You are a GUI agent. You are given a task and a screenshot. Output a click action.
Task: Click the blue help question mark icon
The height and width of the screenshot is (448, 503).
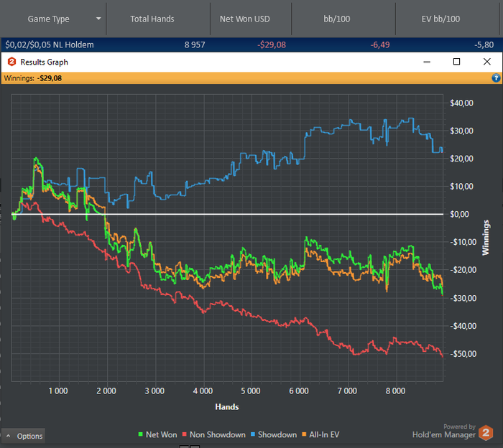[x=496, y=78]
